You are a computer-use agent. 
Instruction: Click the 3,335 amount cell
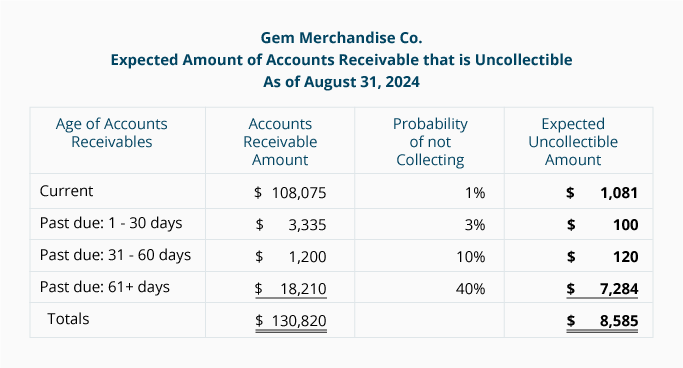pos(307,225)
